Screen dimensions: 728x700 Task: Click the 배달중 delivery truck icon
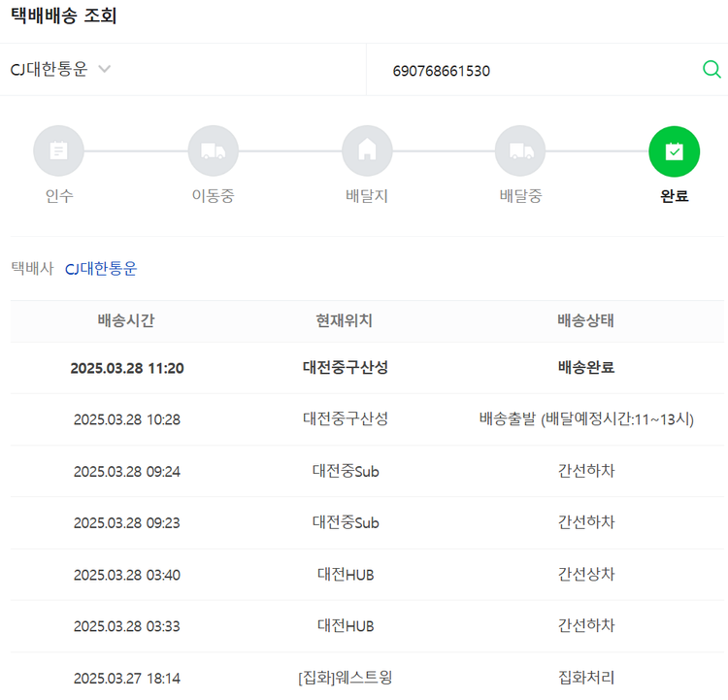[520, 150]
